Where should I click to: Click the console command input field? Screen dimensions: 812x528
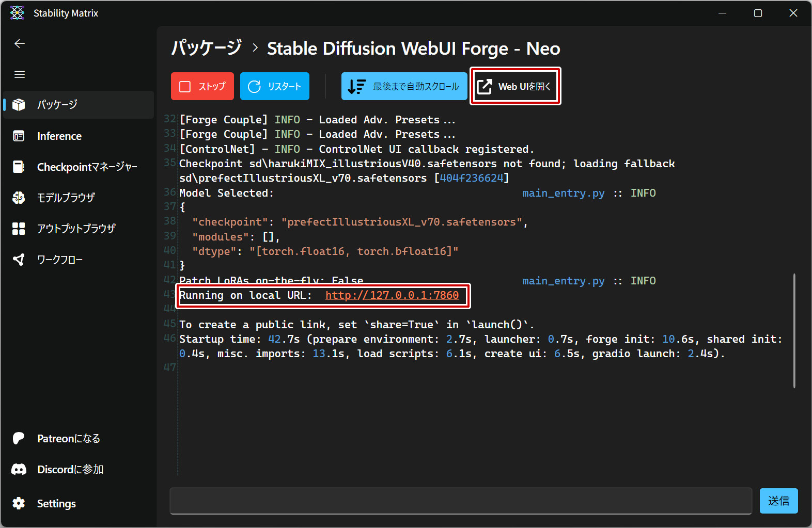pyautogui.click(x=460, y=501)
